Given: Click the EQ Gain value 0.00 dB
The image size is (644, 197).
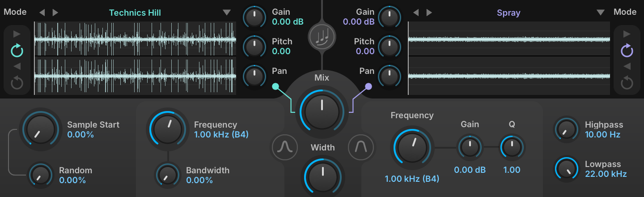Looking at the screenshot, I should pos(470,170).
